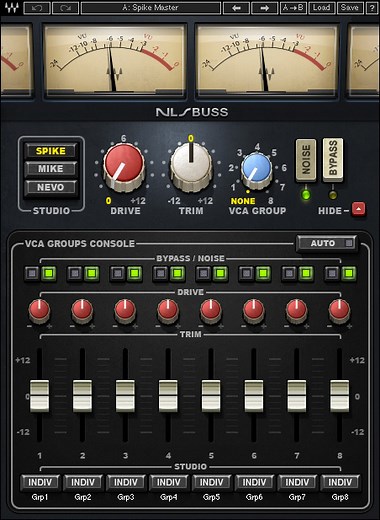Open the INDIV studio selector for Grp4

coord(169,482)
